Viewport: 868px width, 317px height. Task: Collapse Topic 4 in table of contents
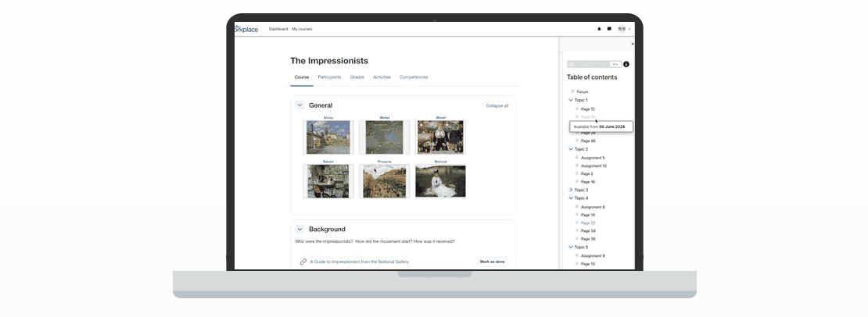(571, 198)
